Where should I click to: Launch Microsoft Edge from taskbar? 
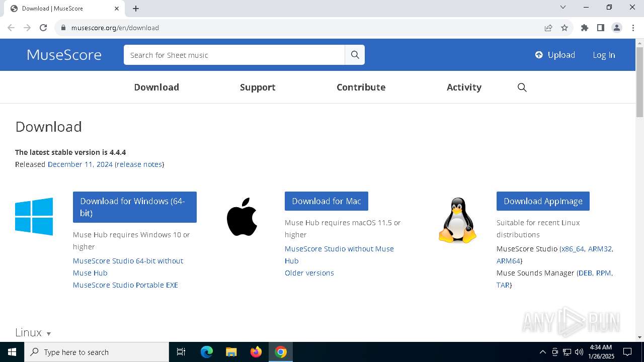pyautogui.click(x=207, y=352)
